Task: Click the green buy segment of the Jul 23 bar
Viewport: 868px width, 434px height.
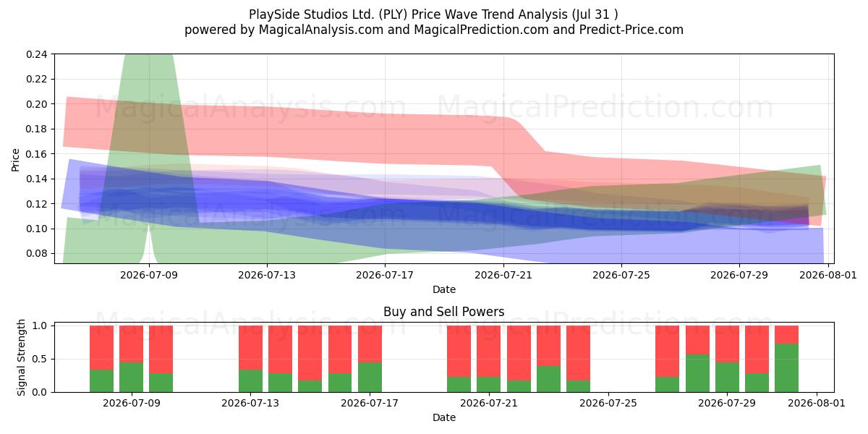Action: (548, 379)
